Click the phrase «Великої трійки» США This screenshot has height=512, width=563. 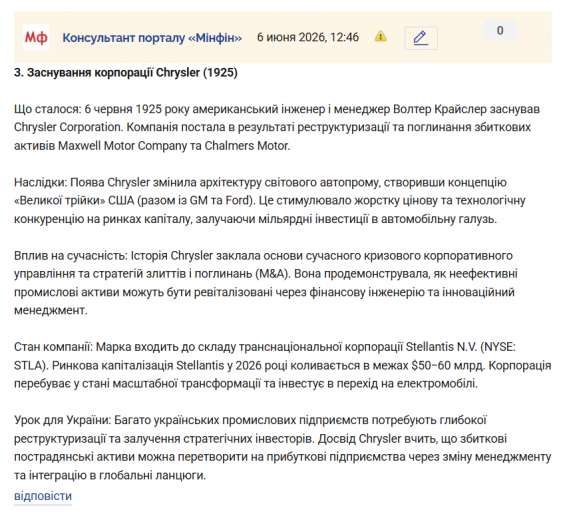(x=74, y=200)
